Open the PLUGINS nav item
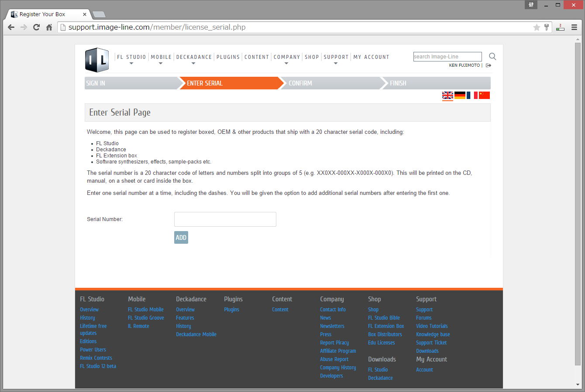This screenshot has height=392, width=585. click(228, 57)
